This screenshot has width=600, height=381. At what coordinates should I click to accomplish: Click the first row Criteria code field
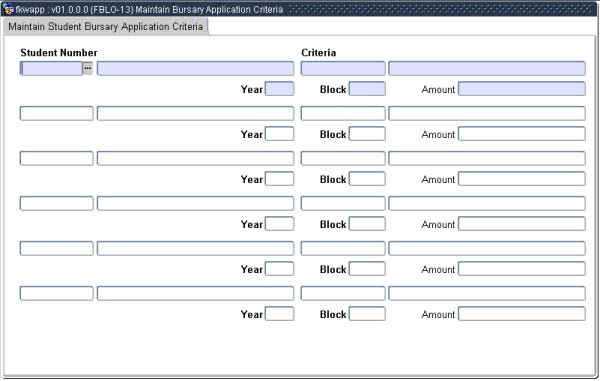point(343,68)
